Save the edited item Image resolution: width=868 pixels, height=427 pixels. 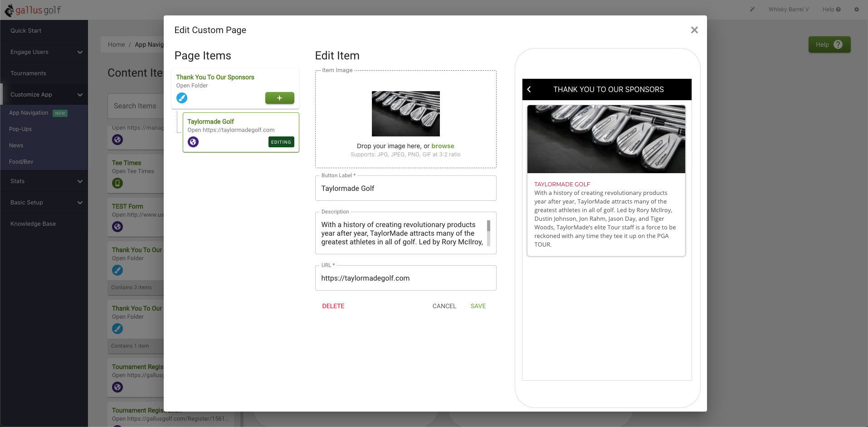478,306
